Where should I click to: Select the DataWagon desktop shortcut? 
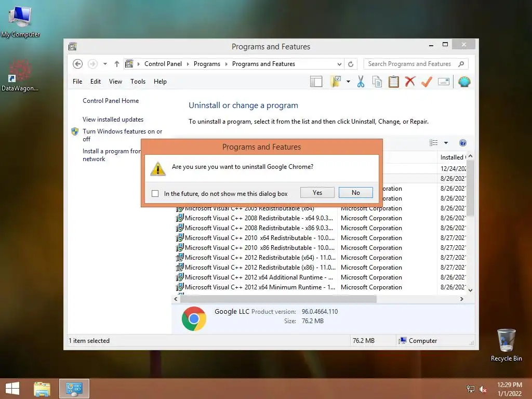click(x=20, y=75)
